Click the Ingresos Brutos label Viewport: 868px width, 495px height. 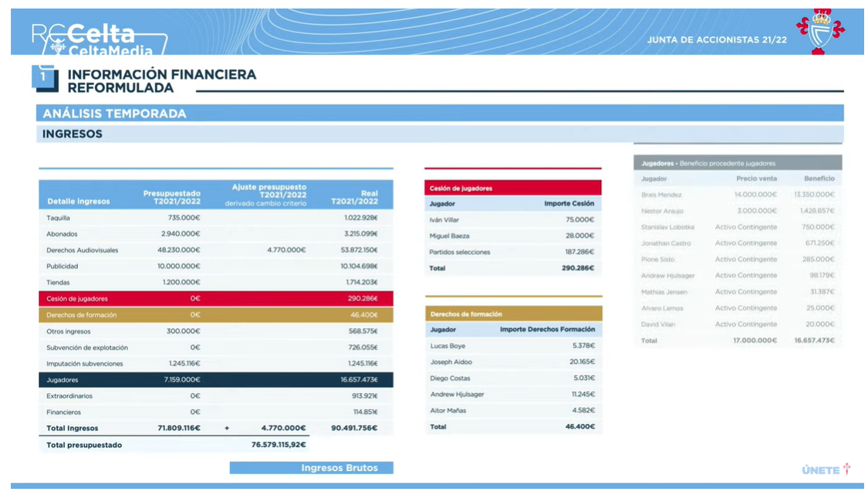pyautogui.click(x=311, y=468)
